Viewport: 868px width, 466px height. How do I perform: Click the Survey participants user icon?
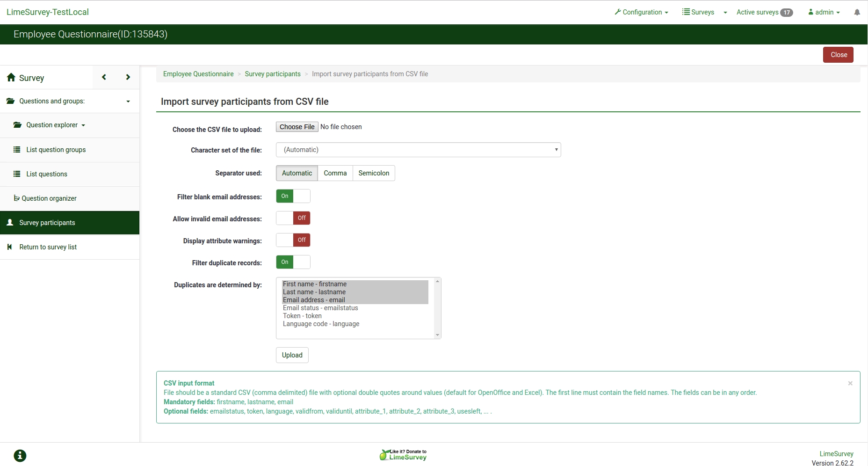pos(10,223)
